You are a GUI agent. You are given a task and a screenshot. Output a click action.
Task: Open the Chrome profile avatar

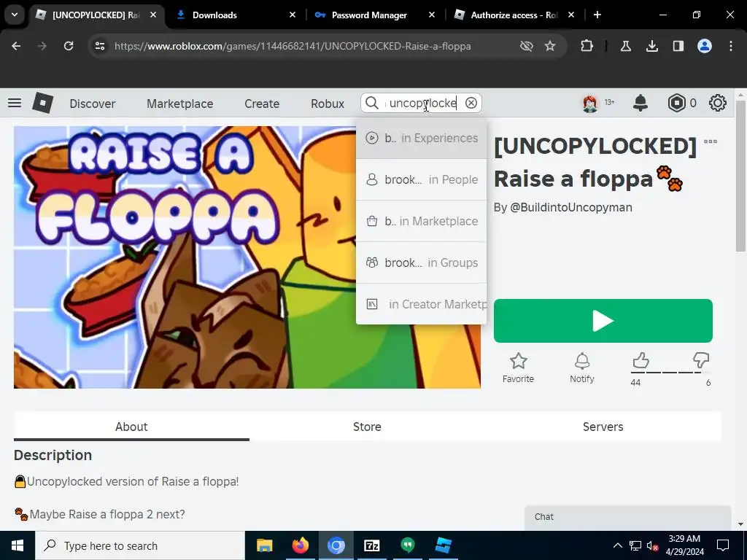coord(704,46)
